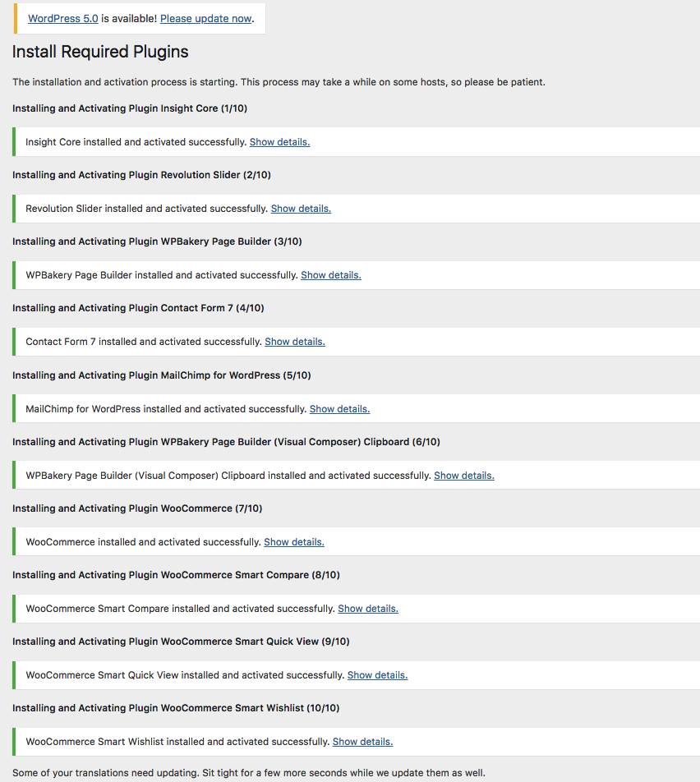Click the WooCommerce (7/10) heading
The height and width of the screenshot is (782, 700).
pos(137,508)
